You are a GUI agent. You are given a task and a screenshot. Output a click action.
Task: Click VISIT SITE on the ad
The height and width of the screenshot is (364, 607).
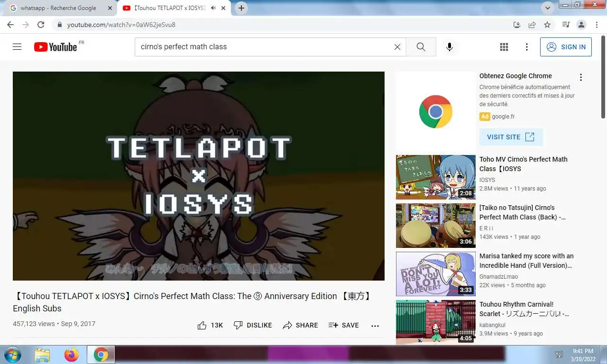pyautogui.click(x=511, y=137)
